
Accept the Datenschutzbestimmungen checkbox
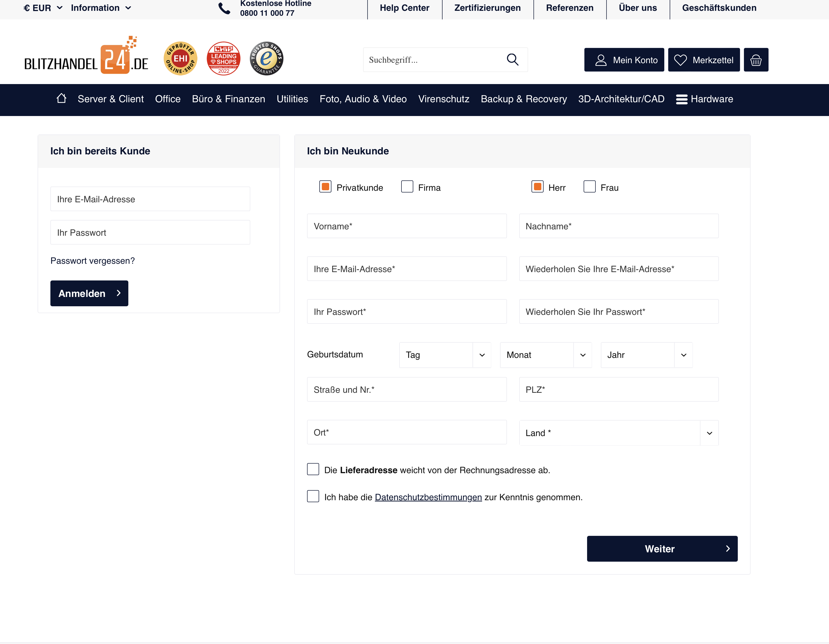click(313, 496)
